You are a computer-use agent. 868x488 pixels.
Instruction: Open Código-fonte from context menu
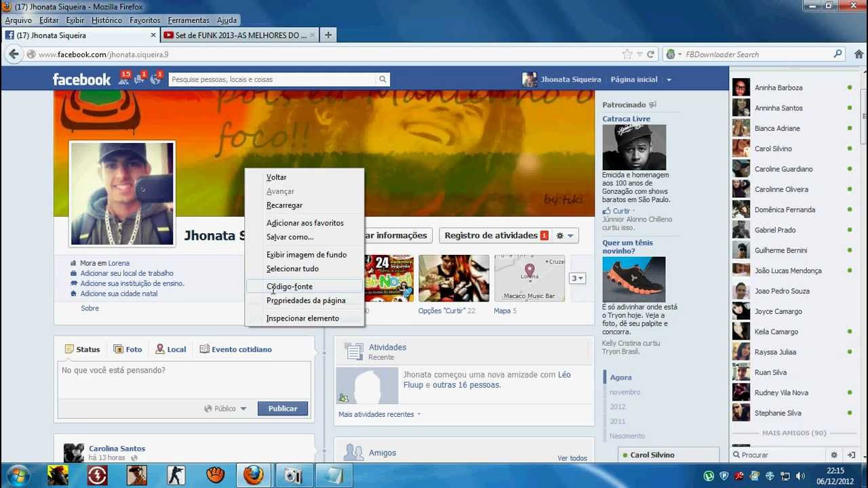304,287
